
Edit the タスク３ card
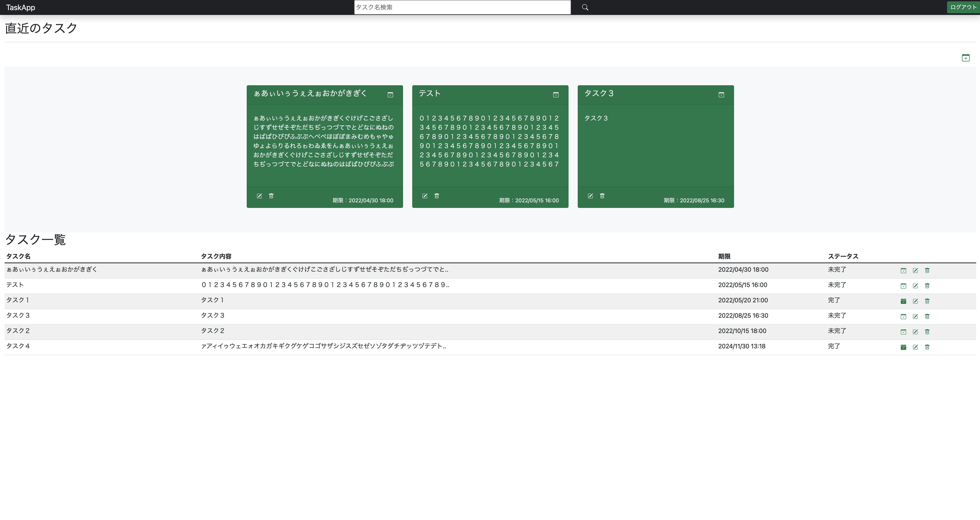[590, 196]
